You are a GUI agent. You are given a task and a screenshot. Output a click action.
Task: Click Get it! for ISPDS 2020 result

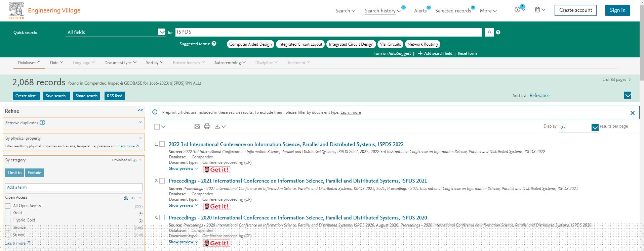tap(217, 243)
